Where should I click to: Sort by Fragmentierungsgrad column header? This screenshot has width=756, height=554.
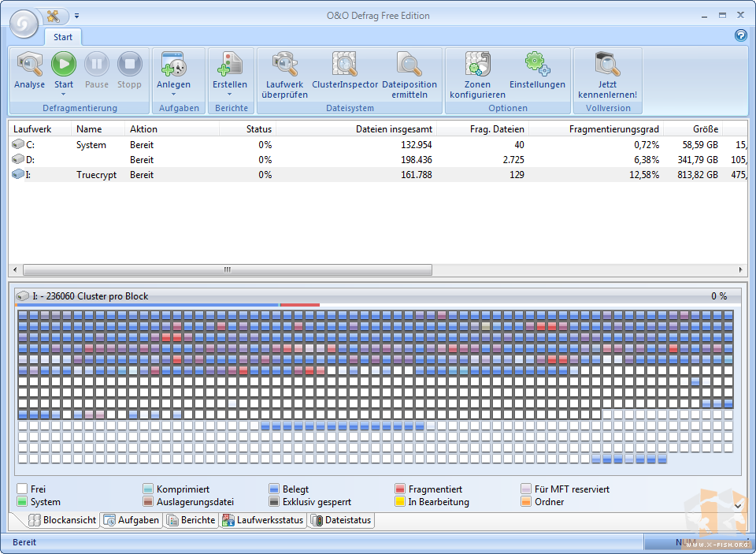coord(596,129)
